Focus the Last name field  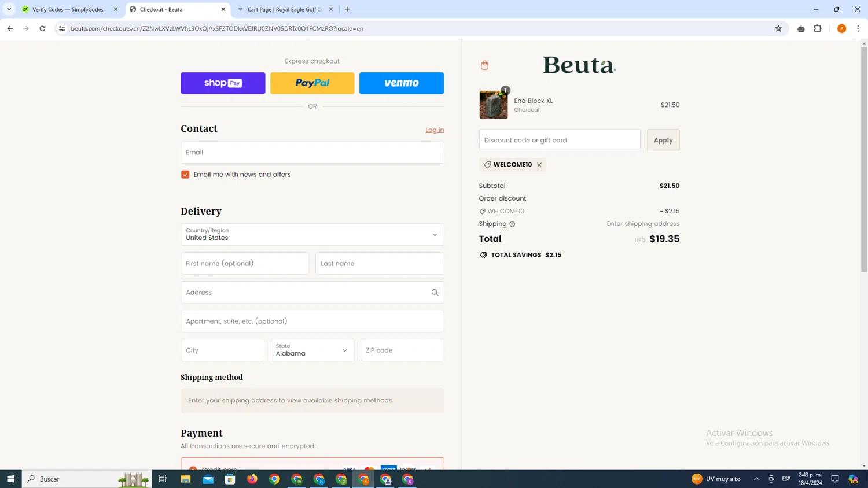click(x=380, y=264)
